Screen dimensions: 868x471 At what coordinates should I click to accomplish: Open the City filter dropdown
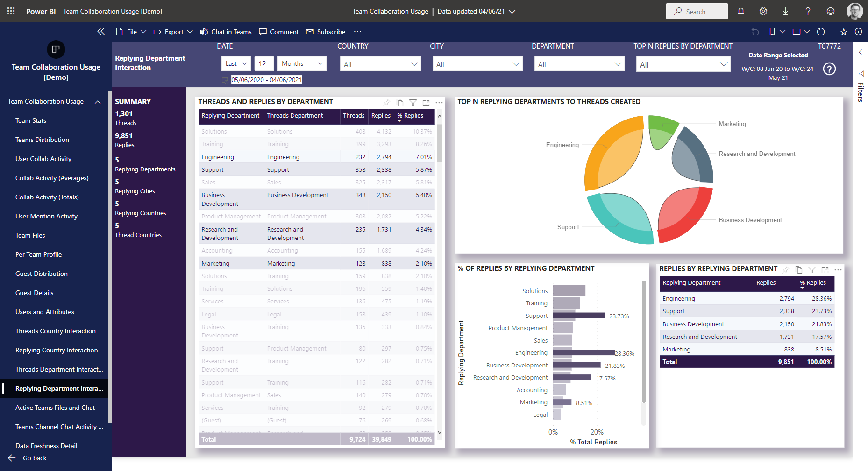pyautogui.click(x=477, y=64)
